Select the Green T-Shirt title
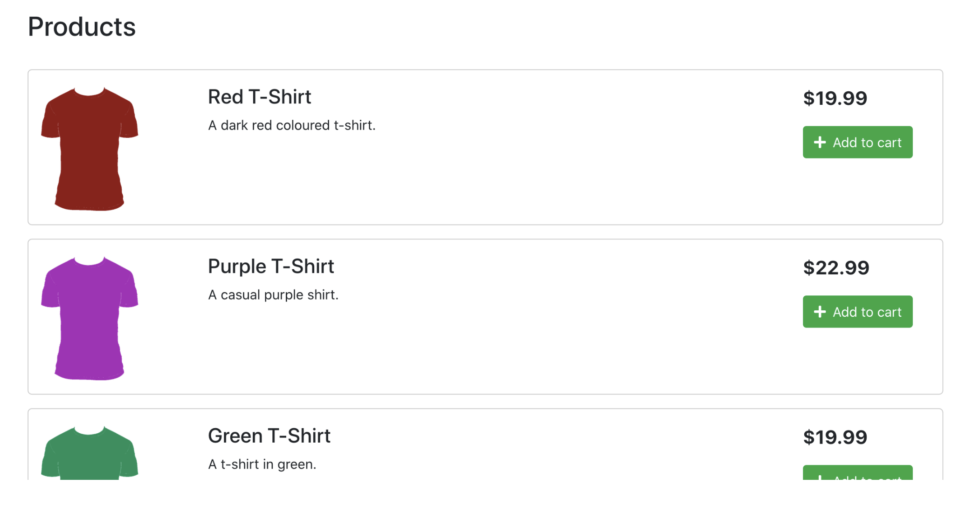 tap(269, 435)
